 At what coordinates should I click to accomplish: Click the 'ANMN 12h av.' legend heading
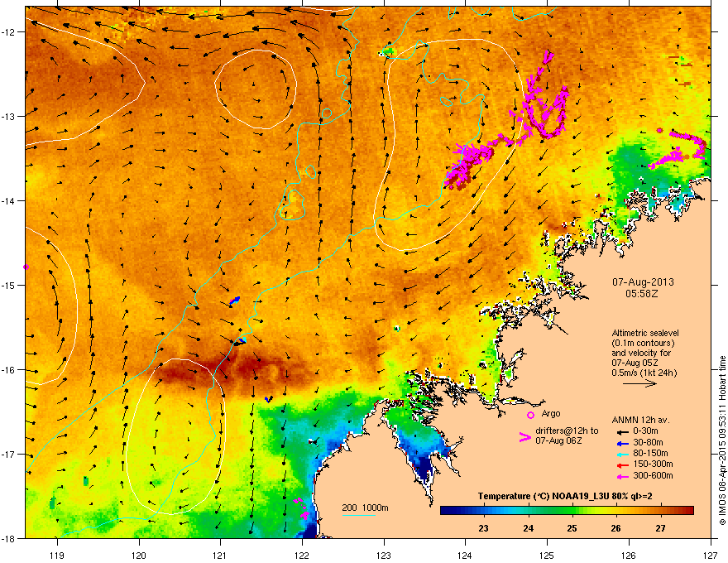coord(640,420)
